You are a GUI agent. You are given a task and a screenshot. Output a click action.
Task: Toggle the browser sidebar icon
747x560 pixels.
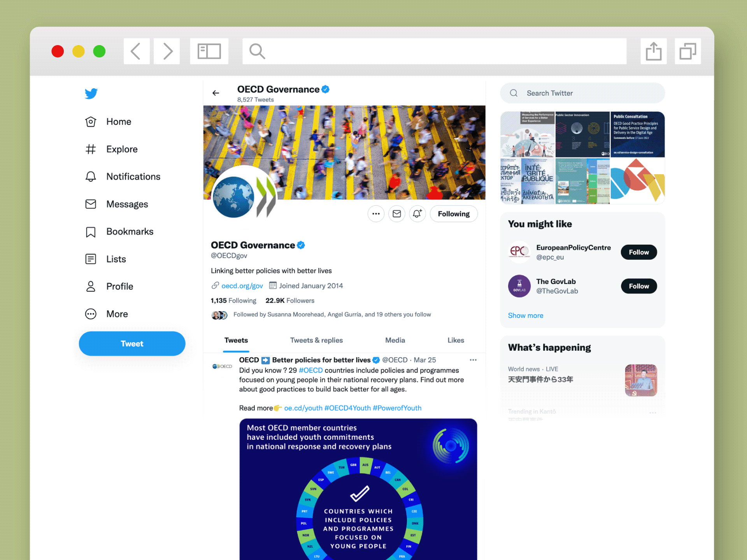209,51
